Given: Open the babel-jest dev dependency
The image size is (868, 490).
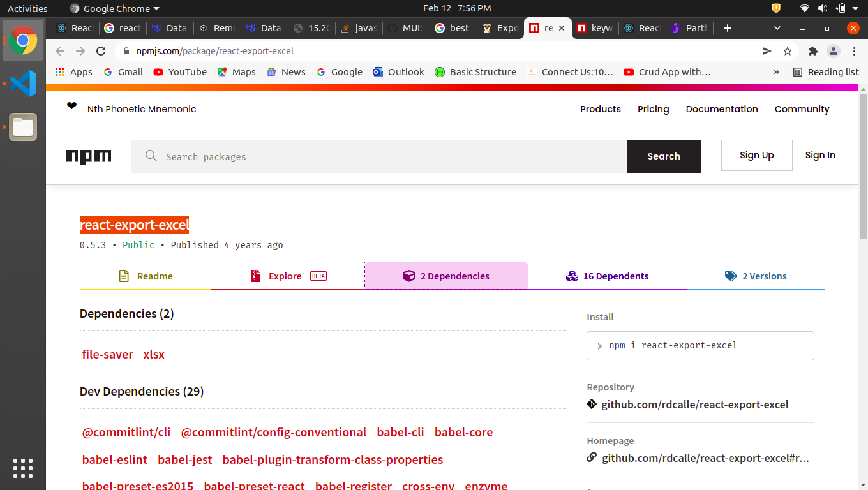Looking at the screenshot, I should tap(185, 460).
